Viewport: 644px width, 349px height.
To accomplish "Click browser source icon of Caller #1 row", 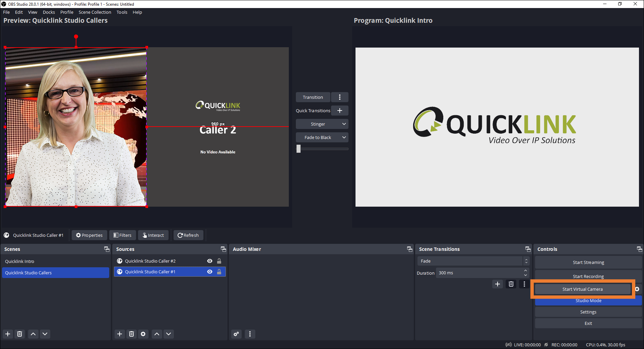I will point(120,272).
